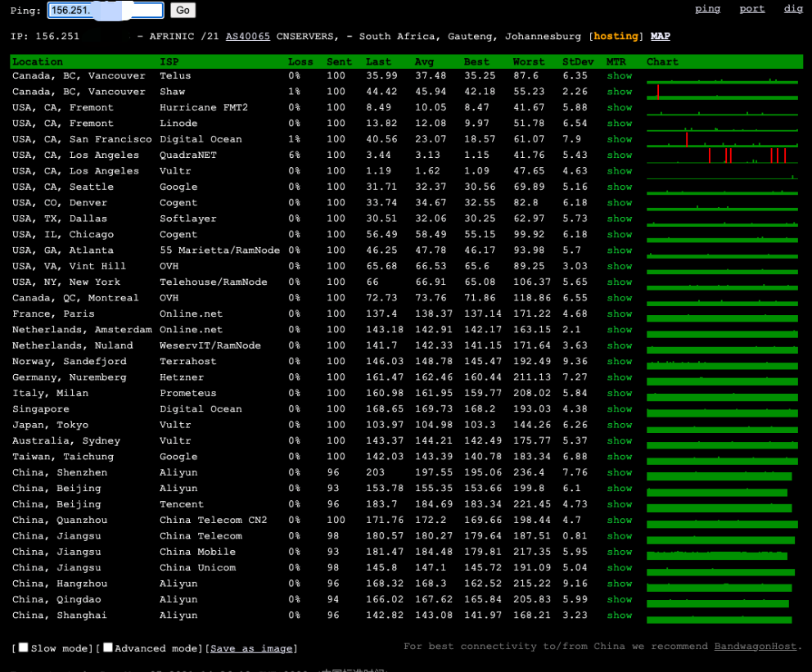Show MTR for Hangzhou Aliyun row
The height and width of the screenshot is (672, 812).
620,584
